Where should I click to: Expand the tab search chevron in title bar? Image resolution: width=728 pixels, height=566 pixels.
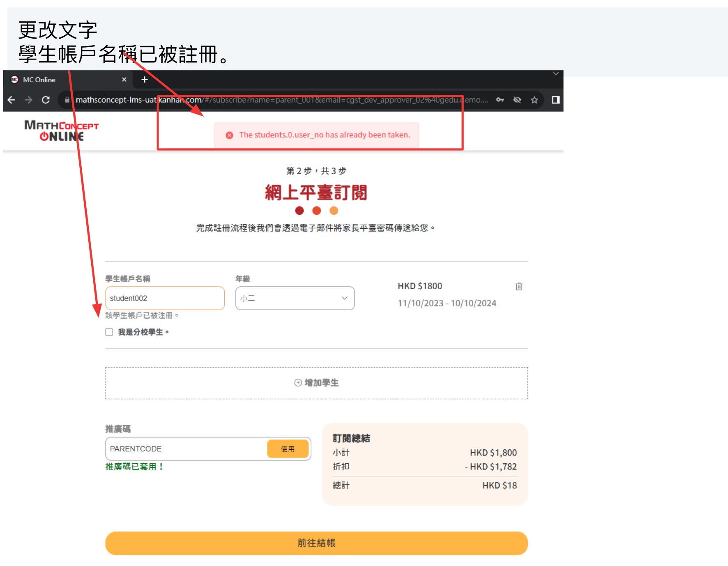(555, 74)
